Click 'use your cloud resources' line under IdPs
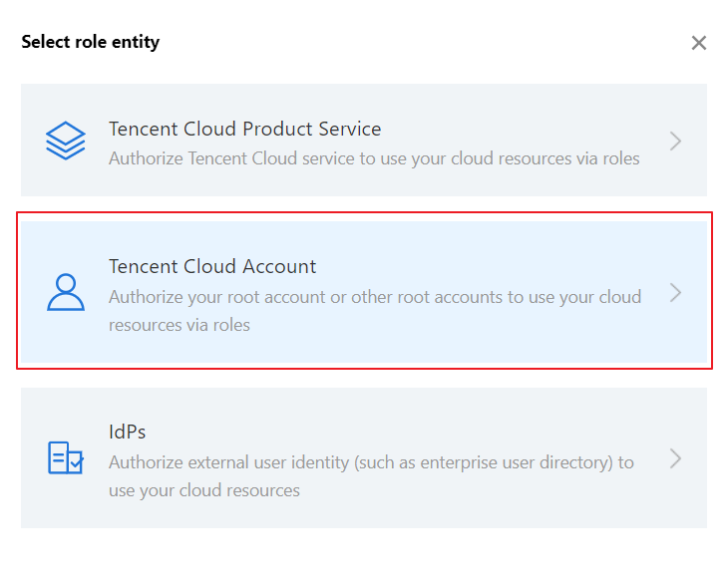728x585 pixels. tap(204, 490)
